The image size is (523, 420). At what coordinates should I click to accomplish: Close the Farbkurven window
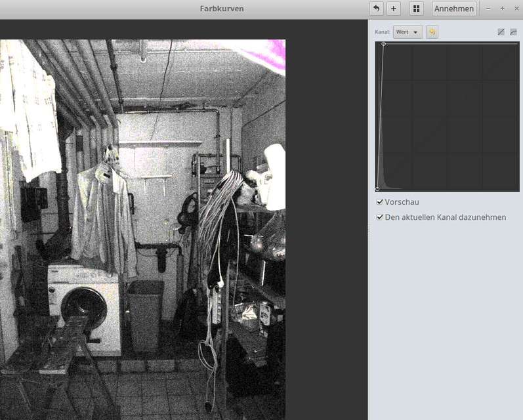[x=516, y=9]
